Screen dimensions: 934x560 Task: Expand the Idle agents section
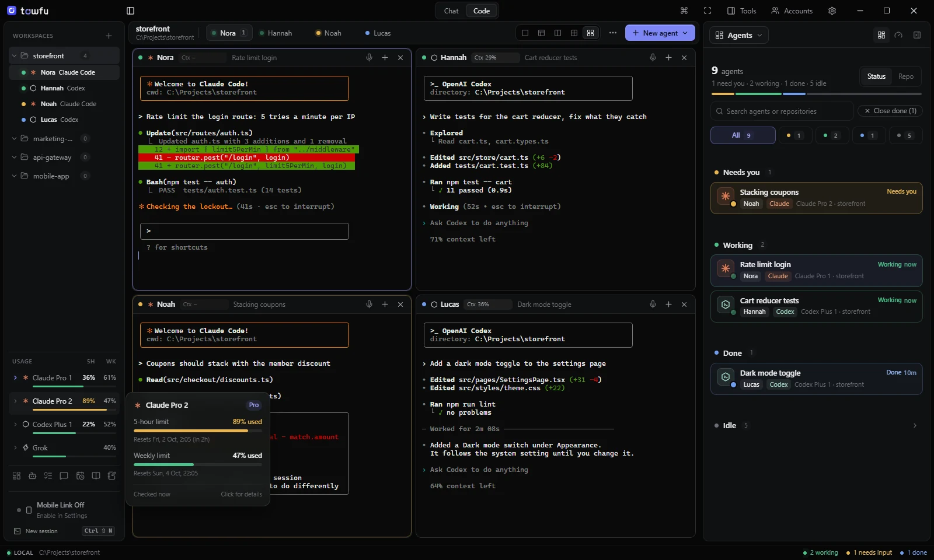tap(915, 426)
